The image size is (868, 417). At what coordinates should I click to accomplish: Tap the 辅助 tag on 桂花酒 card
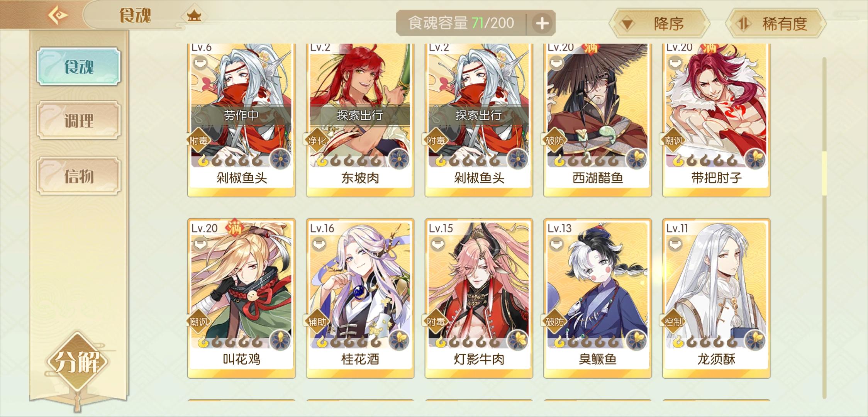pos(317,322)
